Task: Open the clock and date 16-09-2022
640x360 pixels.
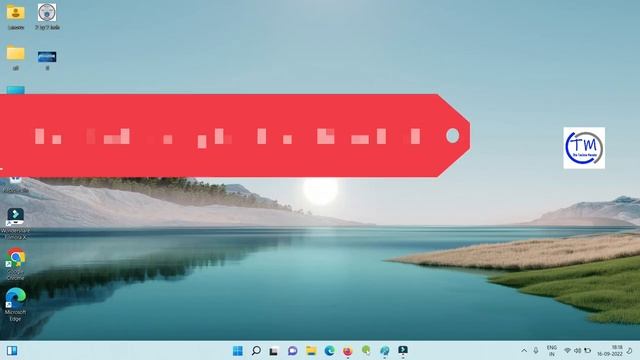Action: (610, 351)
